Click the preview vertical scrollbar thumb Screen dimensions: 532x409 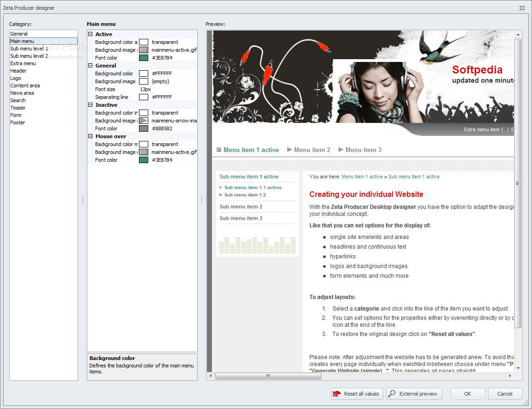(518, 183)
